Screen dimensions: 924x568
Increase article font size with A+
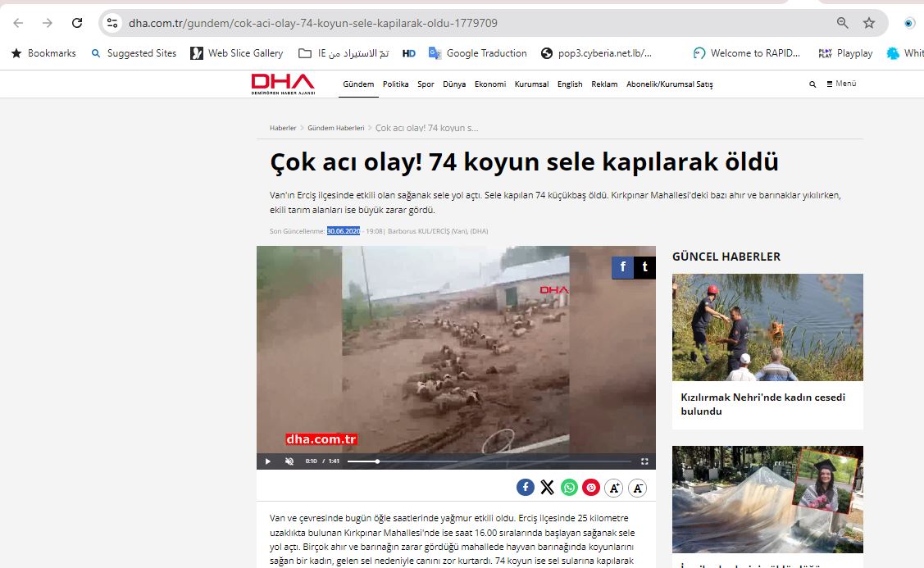pyautogui.click(x=613, y=488)
